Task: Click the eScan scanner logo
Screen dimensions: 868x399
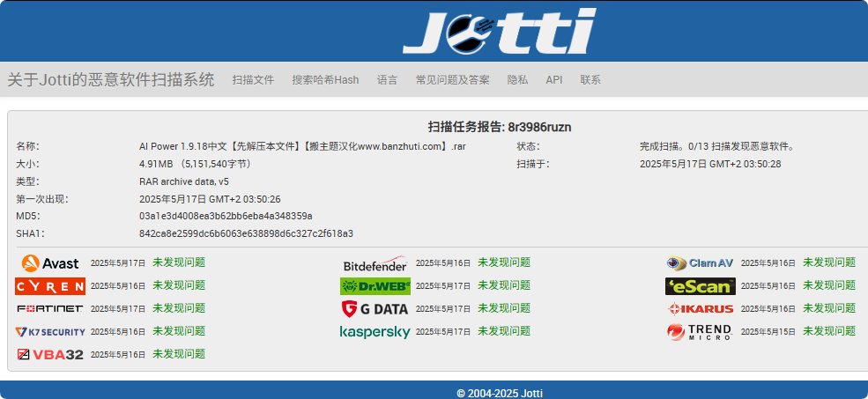Action: coord(701,286)
